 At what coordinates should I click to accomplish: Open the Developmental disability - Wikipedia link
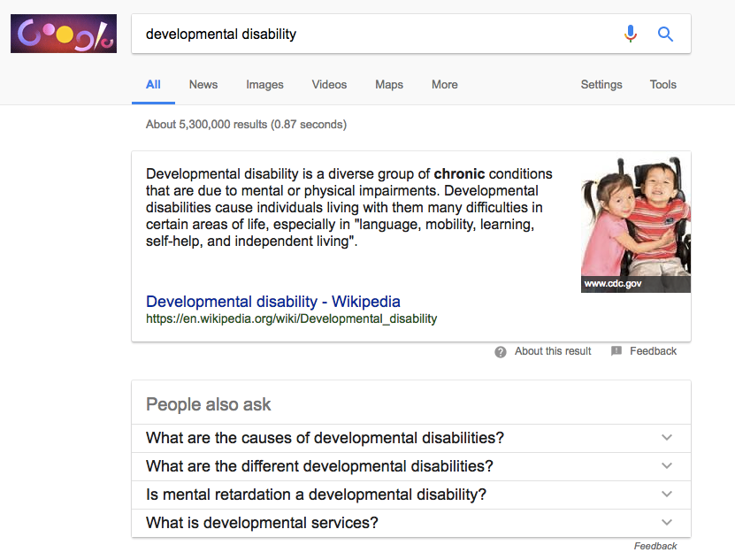[272, 302]
